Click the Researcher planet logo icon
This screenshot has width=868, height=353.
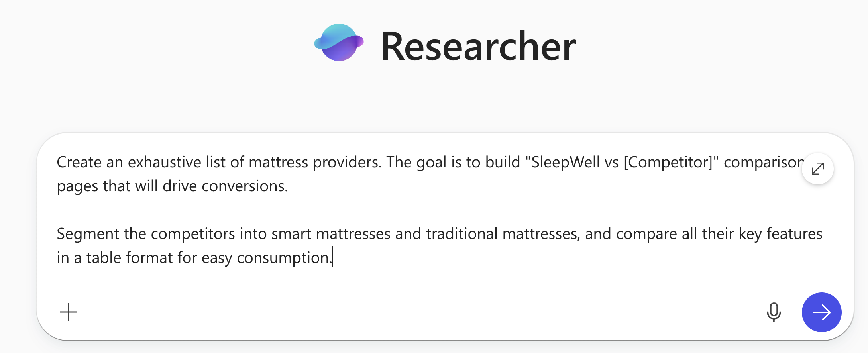pos(339,43)
